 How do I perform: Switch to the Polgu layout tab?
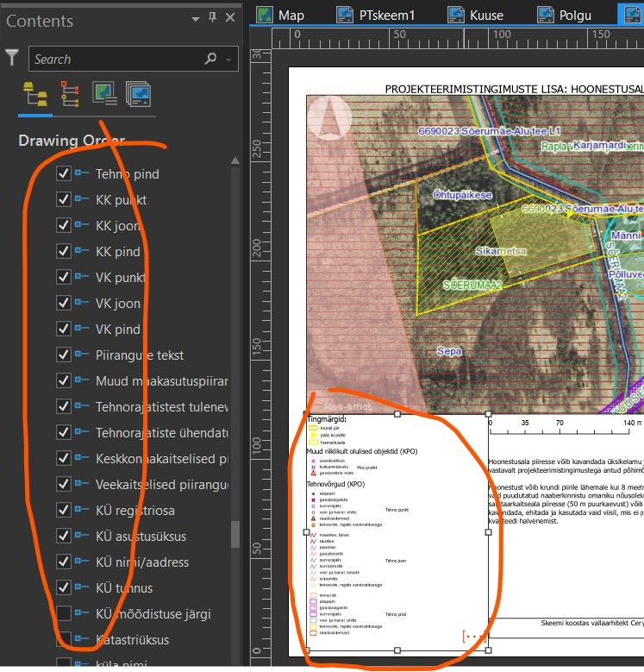coord(564,15)
